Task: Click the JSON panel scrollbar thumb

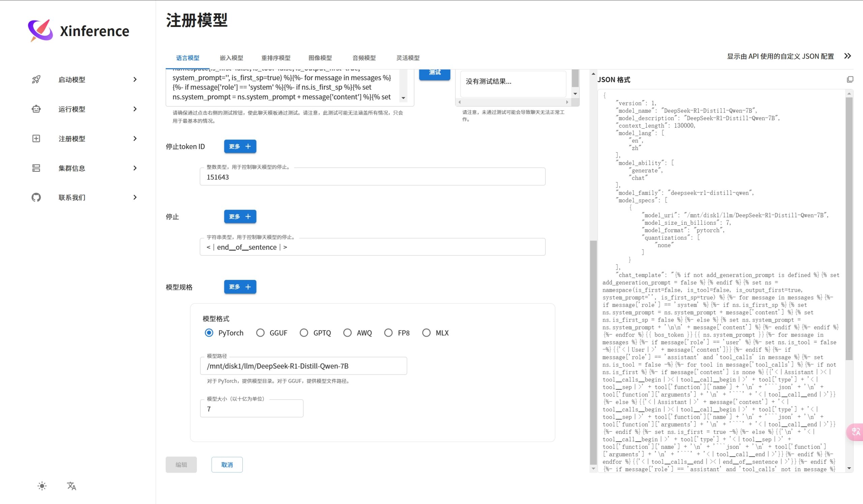Action: pos(849,228)
